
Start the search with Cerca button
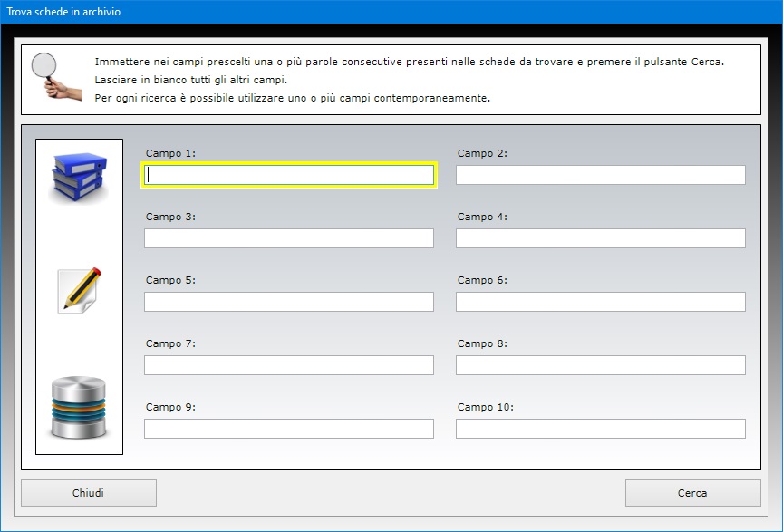[692, 493]
